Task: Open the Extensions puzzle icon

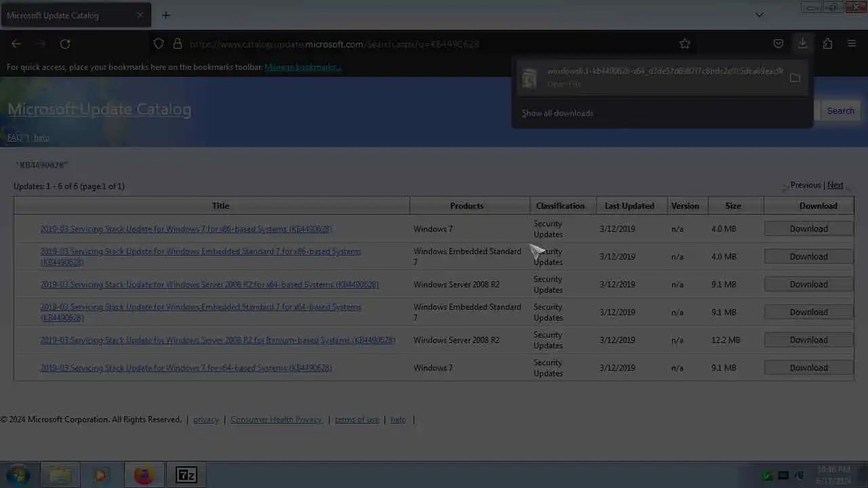Action: [x=827, y=43]
